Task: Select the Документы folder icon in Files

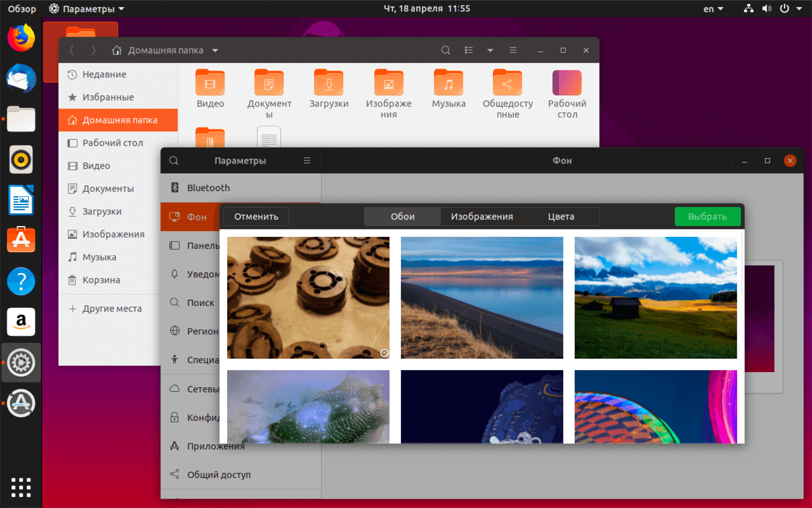Action: point(269,83)
